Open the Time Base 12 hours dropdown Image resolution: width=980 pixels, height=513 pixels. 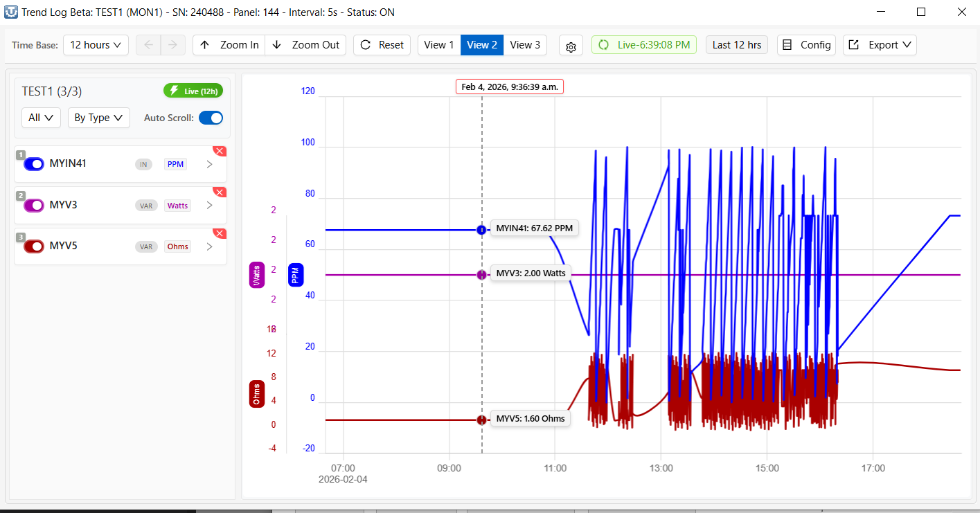[x=96, y=45]
